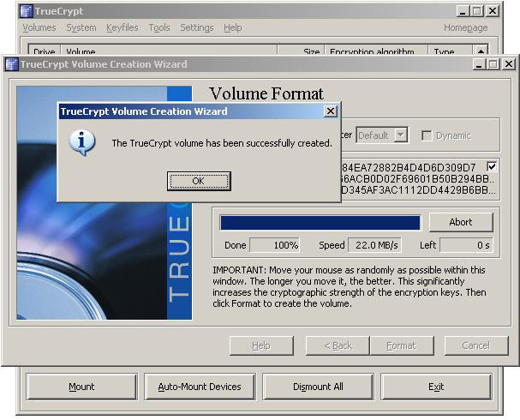
Task: Click the Left 0 s field
Action: [x=466, y=245]
